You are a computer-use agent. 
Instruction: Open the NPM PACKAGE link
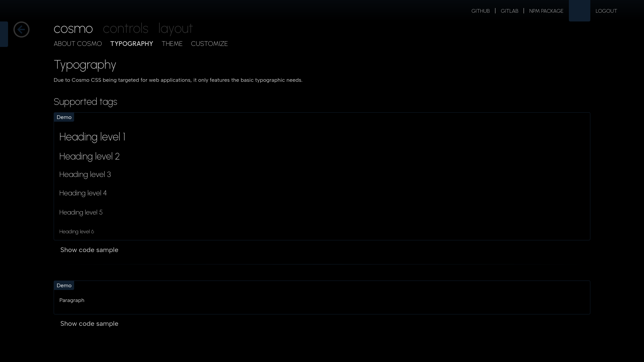pos(546,11)
